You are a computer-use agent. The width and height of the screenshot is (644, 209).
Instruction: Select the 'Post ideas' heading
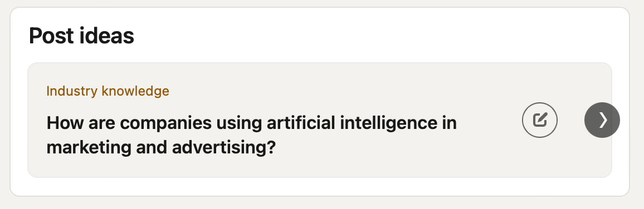coord(81,36)
